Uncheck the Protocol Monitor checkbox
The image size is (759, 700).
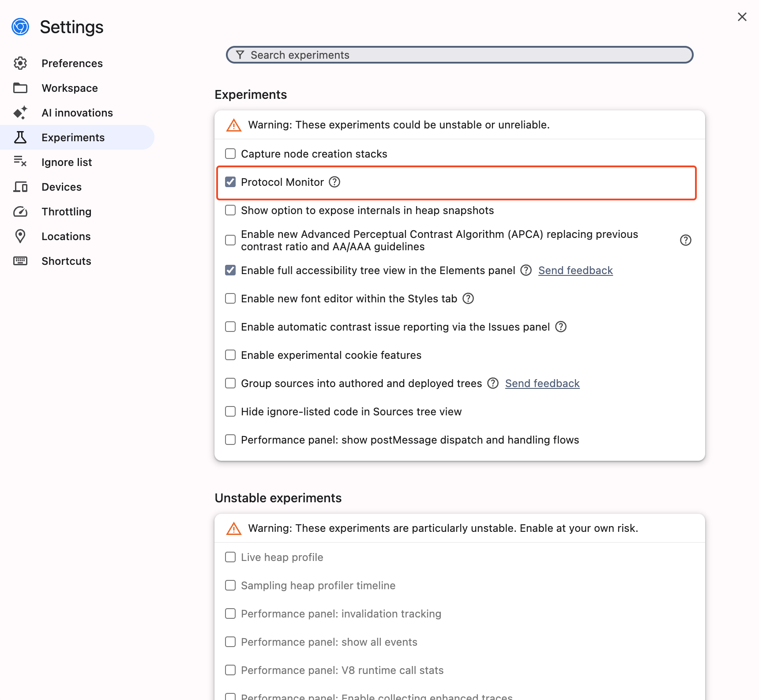230,182
